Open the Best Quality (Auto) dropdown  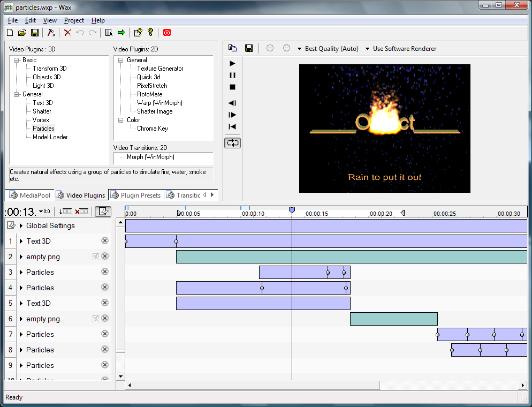[328, 49]
